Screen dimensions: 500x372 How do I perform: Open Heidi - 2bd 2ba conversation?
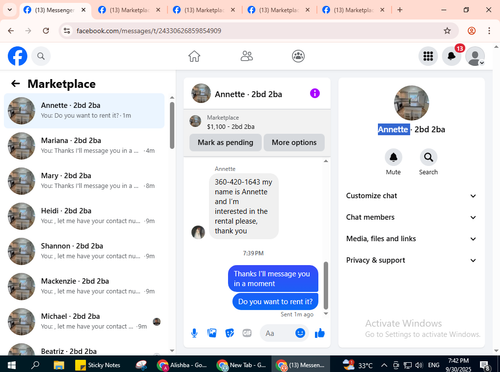point(84,216)
